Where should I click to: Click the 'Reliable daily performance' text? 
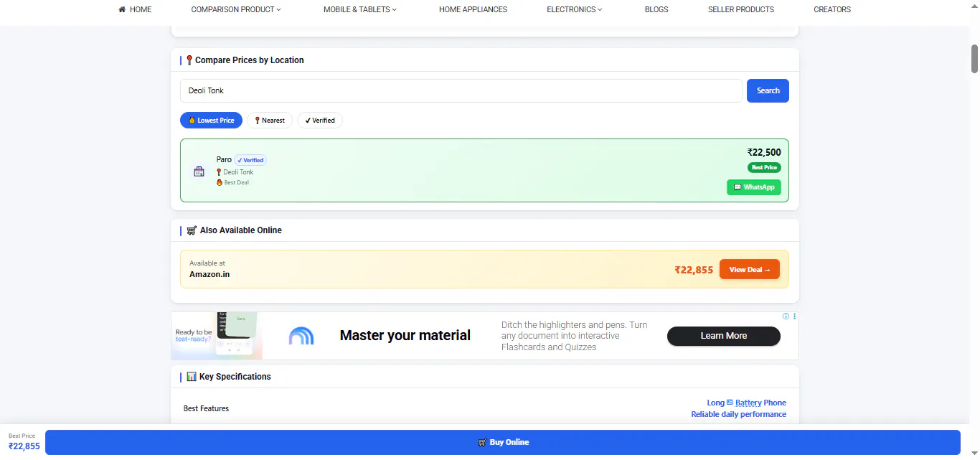coord(738,414)
